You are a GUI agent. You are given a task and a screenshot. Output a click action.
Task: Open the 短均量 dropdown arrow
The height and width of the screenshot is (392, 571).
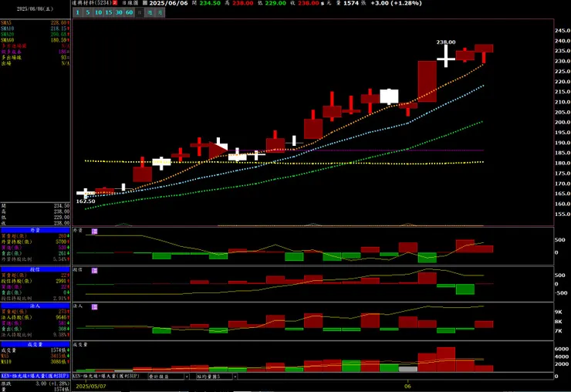(235, 377)
